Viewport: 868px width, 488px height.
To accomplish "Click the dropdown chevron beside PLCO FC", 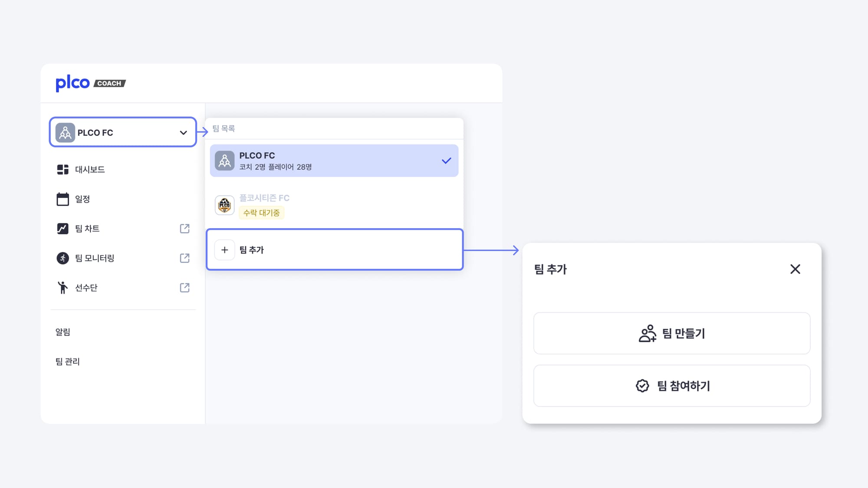I will tap(183, 133).
